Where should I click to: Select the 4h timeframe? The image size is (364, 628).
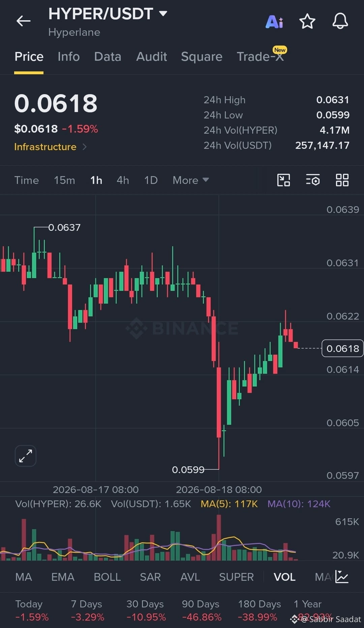[123, 180]
